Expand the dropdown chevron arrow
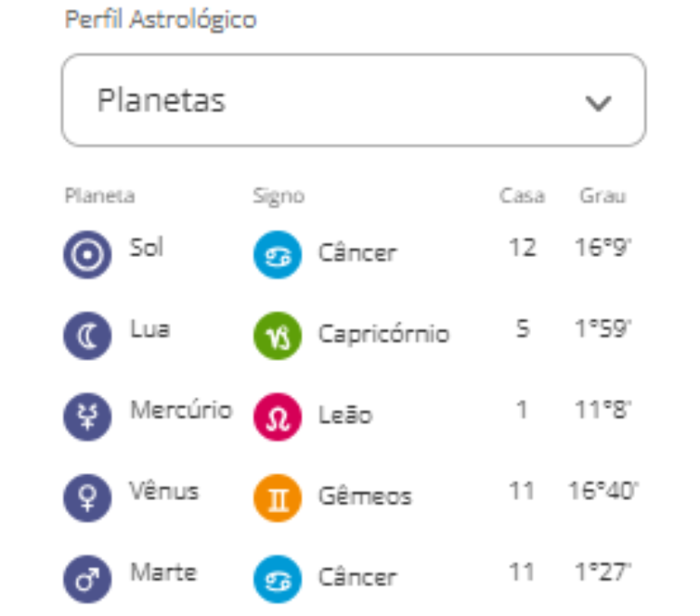700x616 pixels. coord(598,102)
